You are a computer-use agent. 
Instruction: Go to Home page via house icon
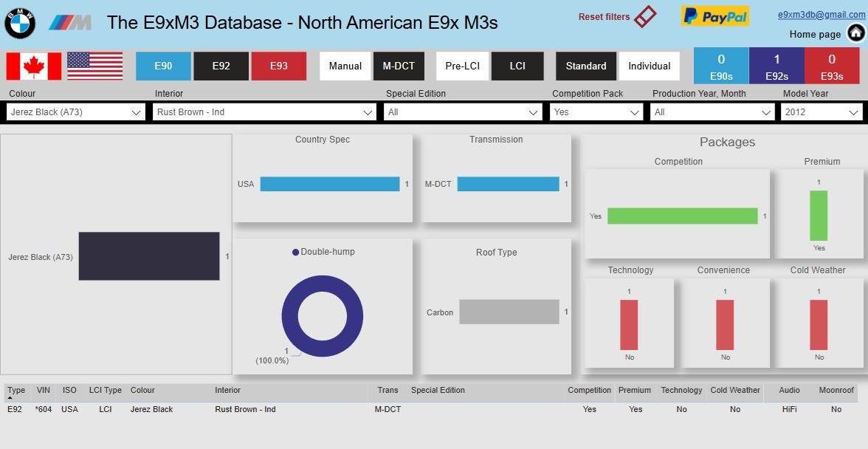pyautogui.click(x=856, y=33)
